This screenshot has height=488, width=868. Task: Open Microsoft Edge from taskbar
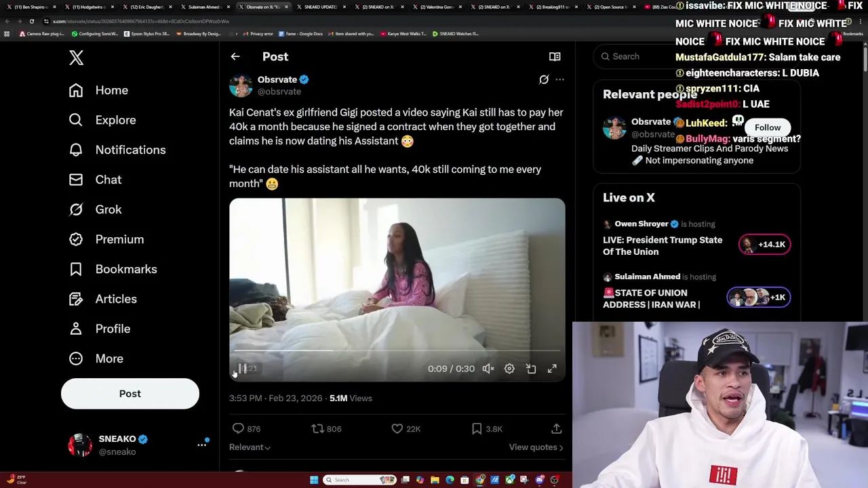450,480
